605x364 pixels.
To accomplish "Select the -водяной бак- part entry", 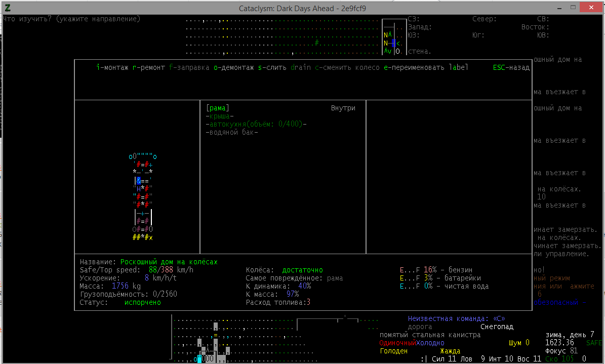I will click(x=232, y=133).
